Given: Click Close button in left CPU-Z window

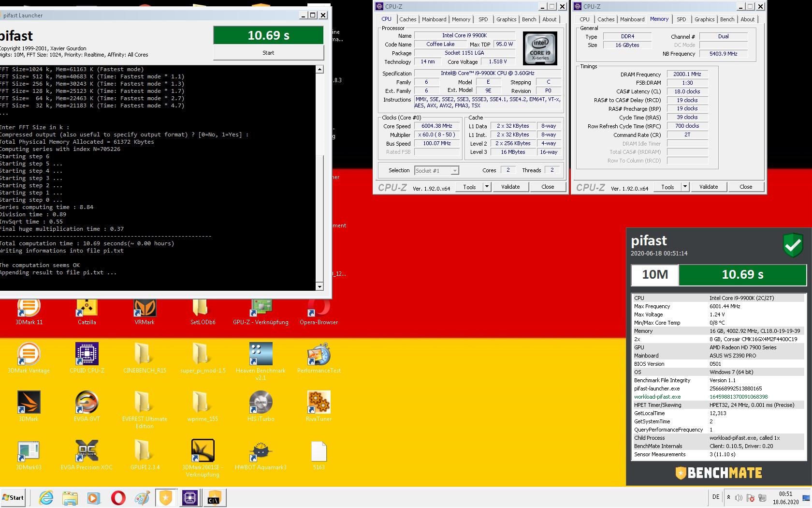Looking at the screenshot, I should click(x=548, y=187).
